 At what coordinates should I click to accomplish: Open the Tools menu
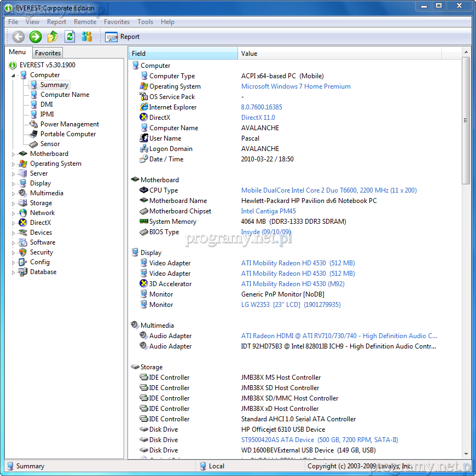[x=145, y=22]
